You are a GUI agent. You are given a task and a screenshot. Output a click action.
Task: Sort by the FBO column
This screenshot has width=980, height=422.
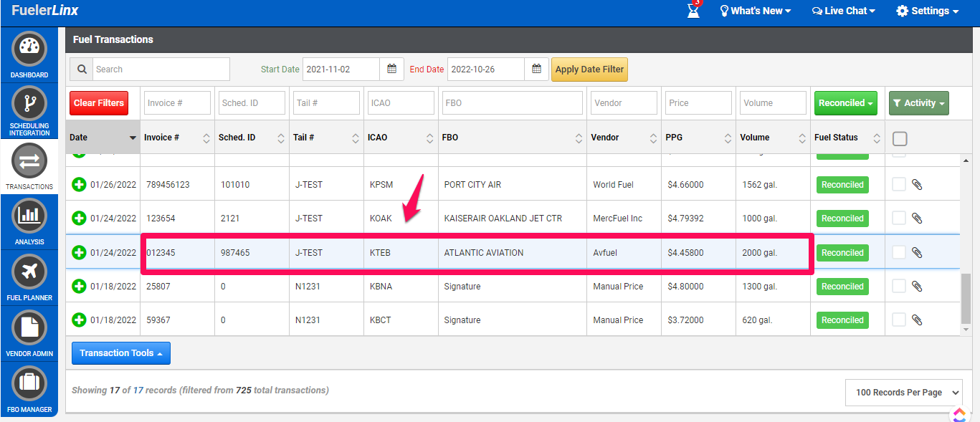[x=513, y=138]
